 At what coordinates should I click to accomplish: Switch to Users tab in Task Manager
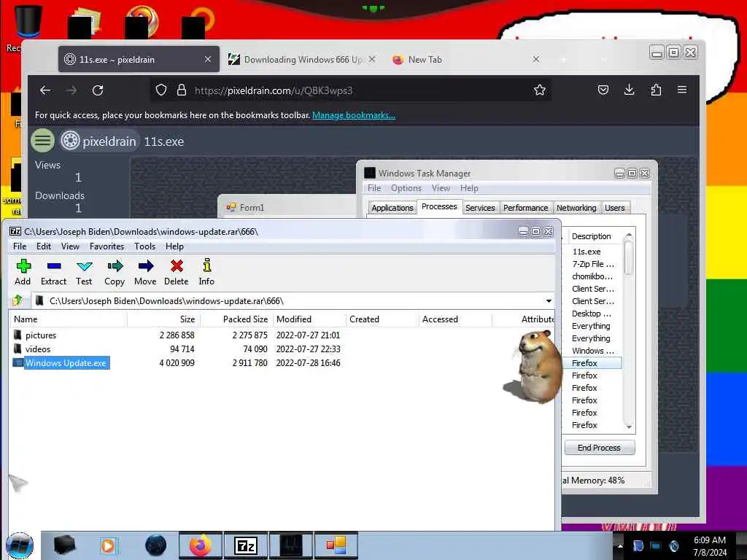(614, 208)
